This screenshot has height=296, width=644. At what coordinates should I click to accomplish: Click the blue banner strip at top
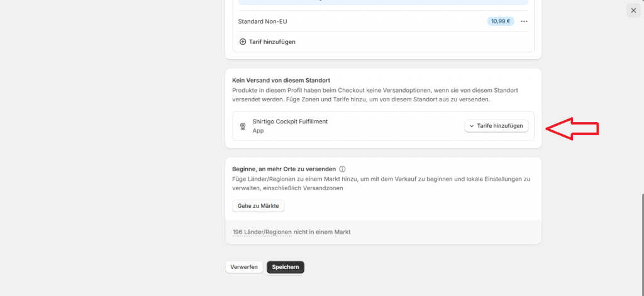click(x=383, y=2)
